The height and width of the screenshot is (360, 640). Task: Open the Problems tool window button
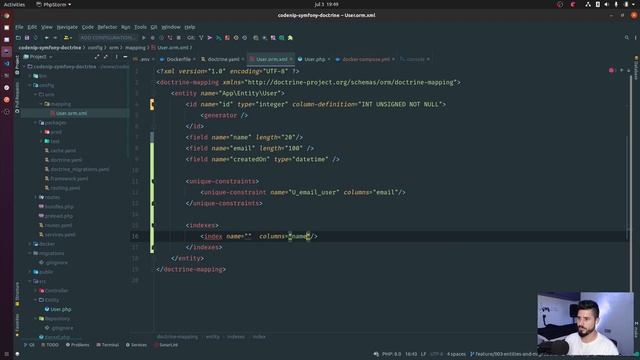pos(78,345)
